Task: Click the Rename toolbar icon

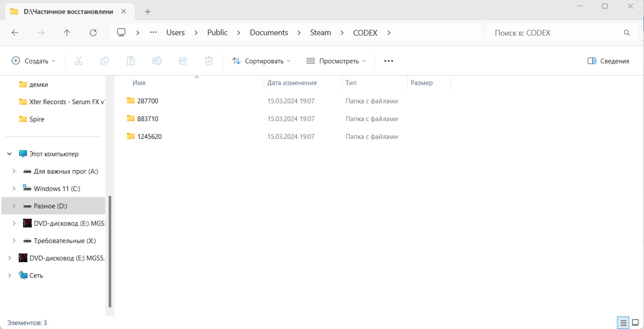Action: (x=156, y=61)
